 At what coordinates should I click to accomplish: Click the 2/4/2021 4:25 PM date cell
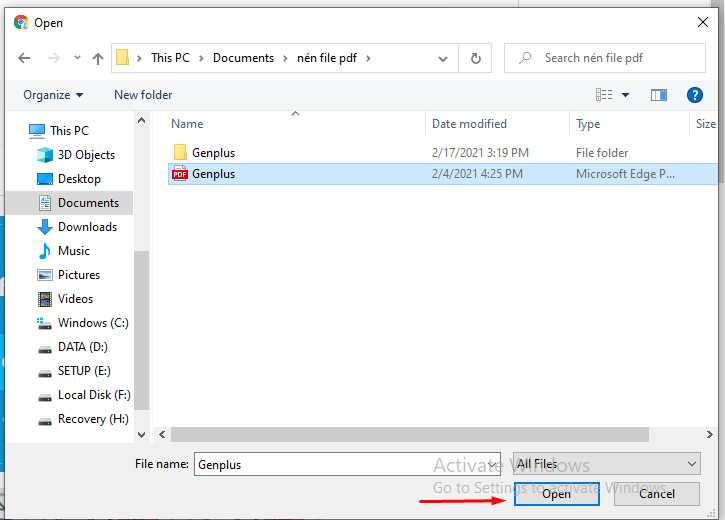click(x=477, y=174)
